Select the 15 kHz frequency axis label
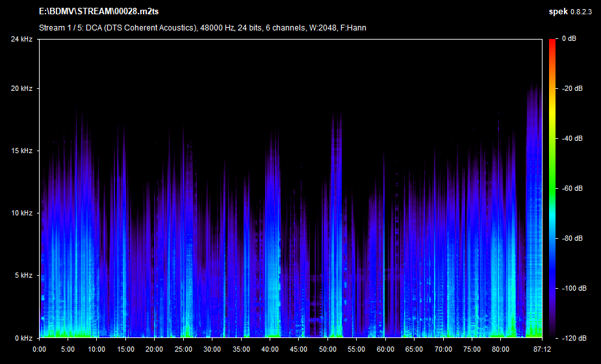The image size is (601, 364). (22, 151)
